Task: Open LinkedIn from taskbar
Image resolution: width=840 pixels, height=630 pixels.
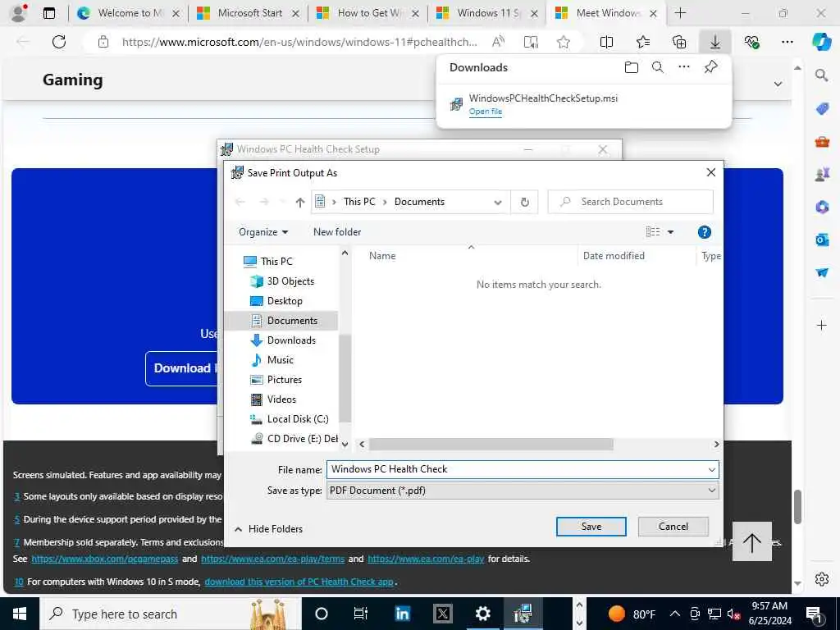Action: pos(402,614)
